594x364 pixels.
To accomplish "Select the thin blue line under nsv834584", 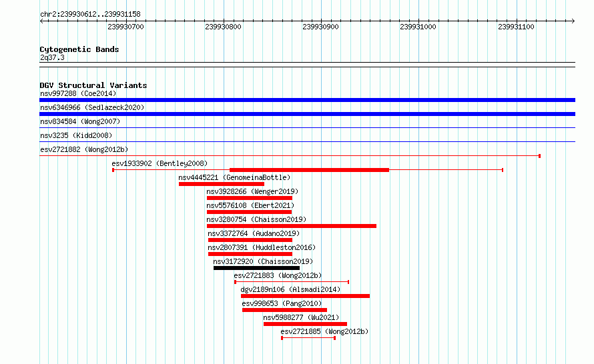I will tap(307, 128).
